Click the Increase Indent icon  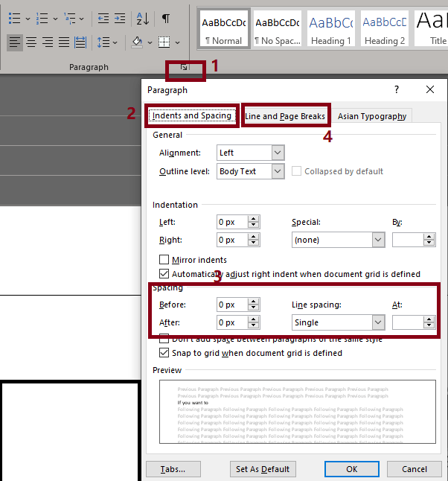120,19
